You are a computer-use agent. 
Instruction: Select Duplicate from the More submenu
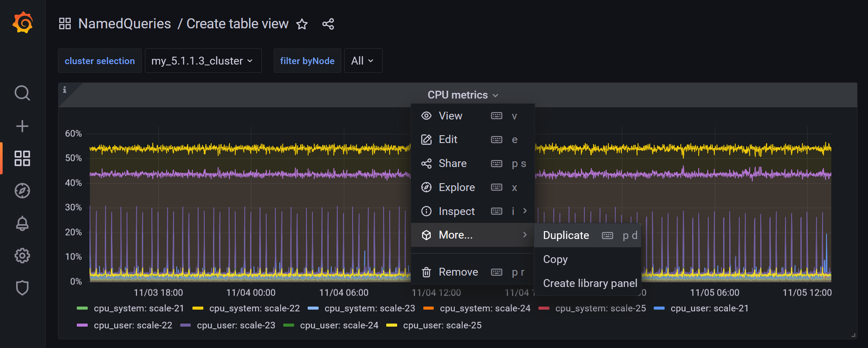pos(566,235)
